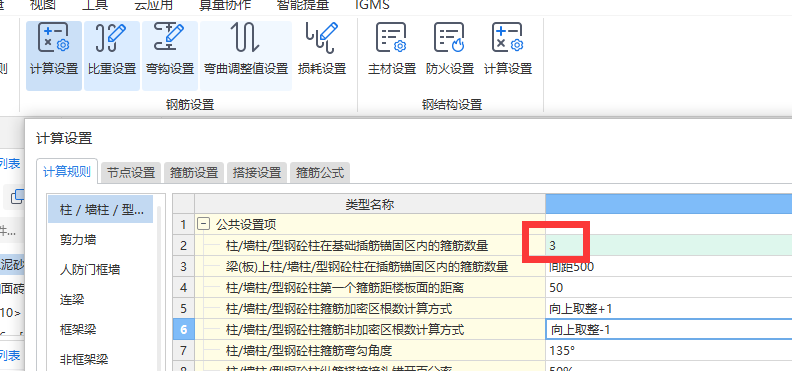Image resolution: width=792 pixels, height=371 pixels.
Task: Click the 向上取整+1 value cell
Action: (x=668, y=308)
